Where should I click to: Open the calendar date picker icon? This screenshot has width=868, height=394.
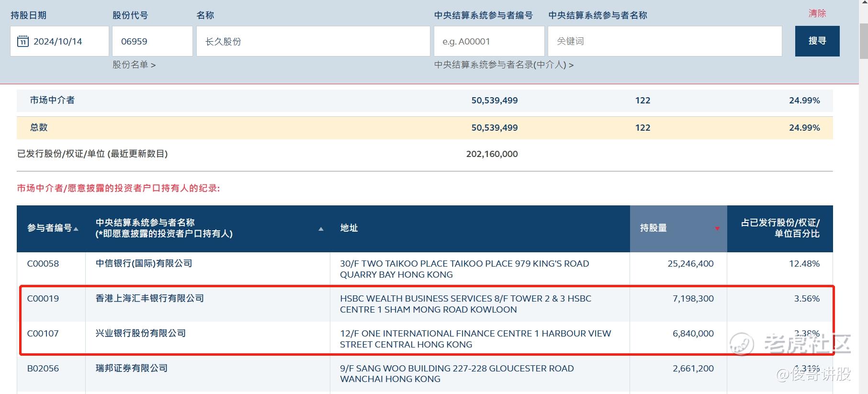tap(23, 41)
